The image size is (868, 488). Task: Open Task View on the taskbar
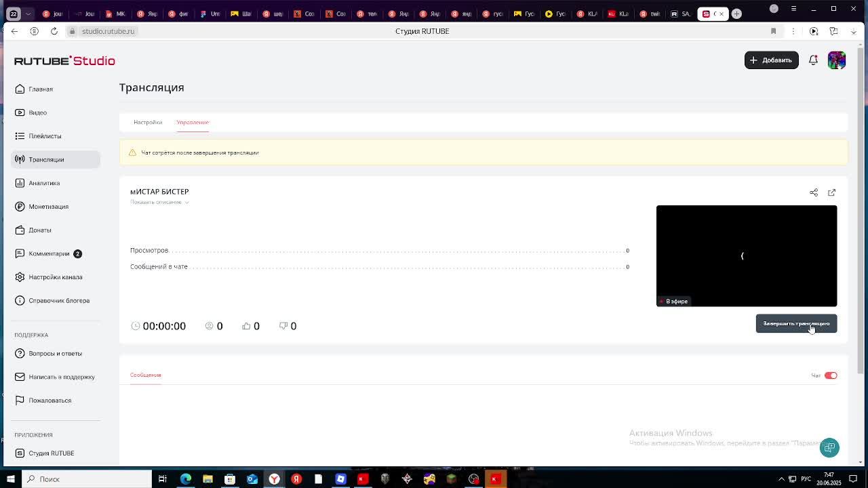(x=163, y=479)
